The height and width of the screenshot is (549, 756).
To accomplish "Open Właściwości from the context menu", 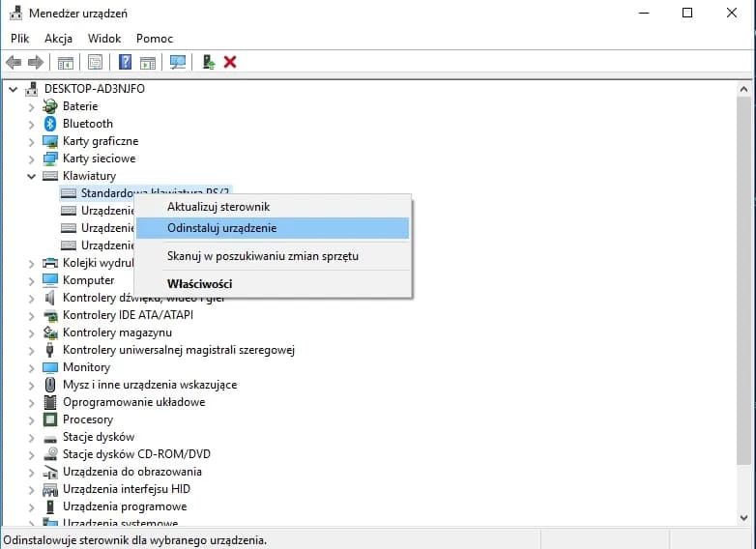I will tap(199, 284).
